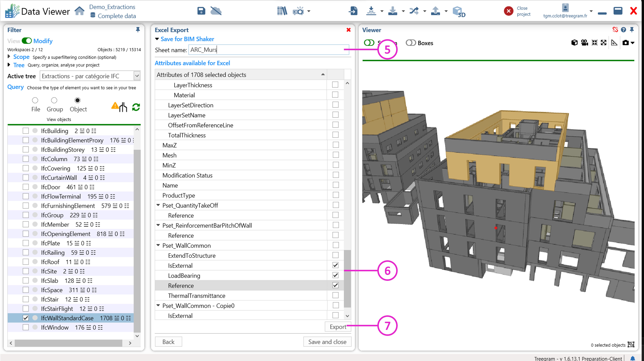The height and width of the screenshot is (361, 644).
Task: Click the Viewer help question mark icon
Action: (x=624, y=30)
